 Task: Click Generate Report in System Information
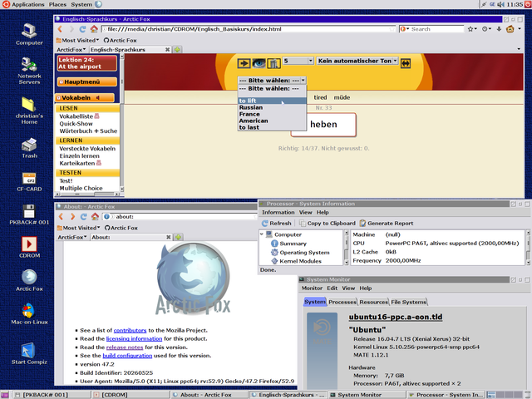387,224
